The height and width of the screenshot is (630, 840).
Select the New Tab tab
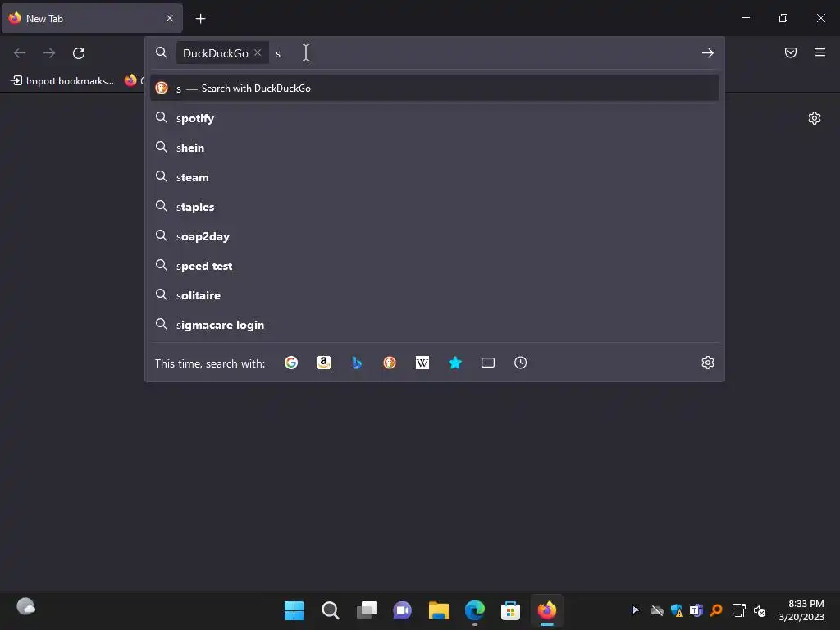tap(92, 18)
